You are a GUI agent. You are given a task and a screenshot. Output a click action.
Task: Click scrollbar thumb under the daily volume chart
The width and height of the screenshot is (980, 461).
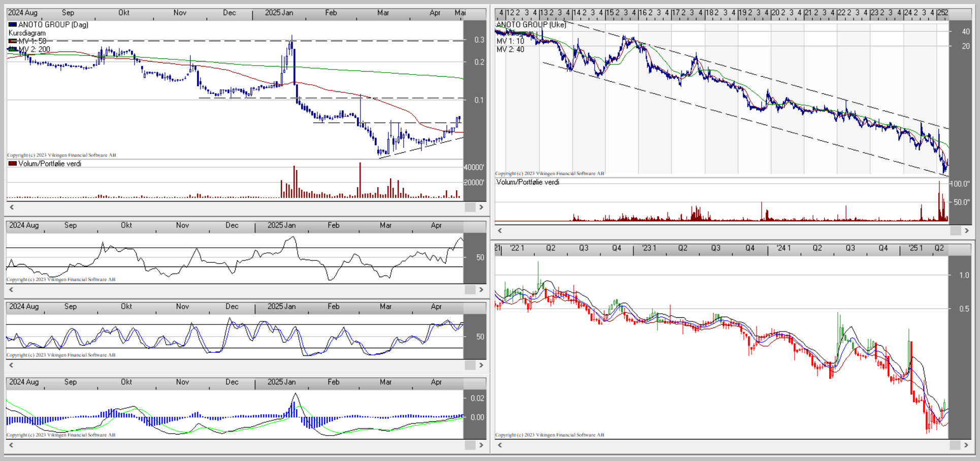470,207
